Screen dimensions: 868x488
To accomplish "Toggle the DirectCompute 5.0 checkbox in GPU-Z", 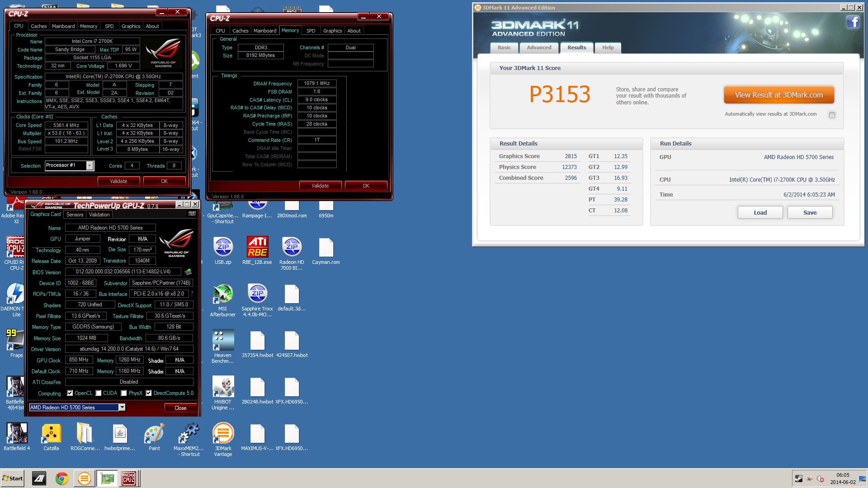I will (x=149, y=393).
